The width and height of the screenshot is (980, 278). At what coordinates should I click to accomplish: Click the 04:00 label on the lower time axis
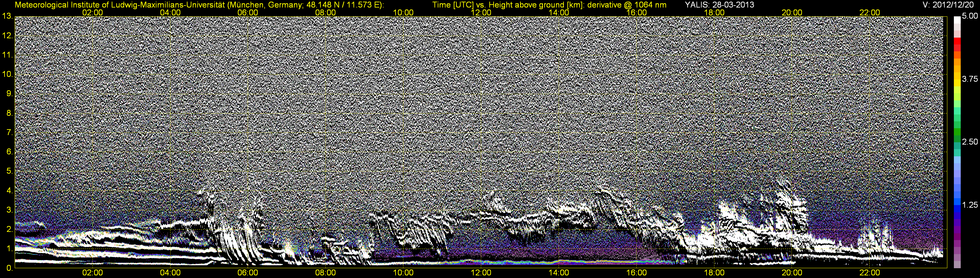pos(171,273)
